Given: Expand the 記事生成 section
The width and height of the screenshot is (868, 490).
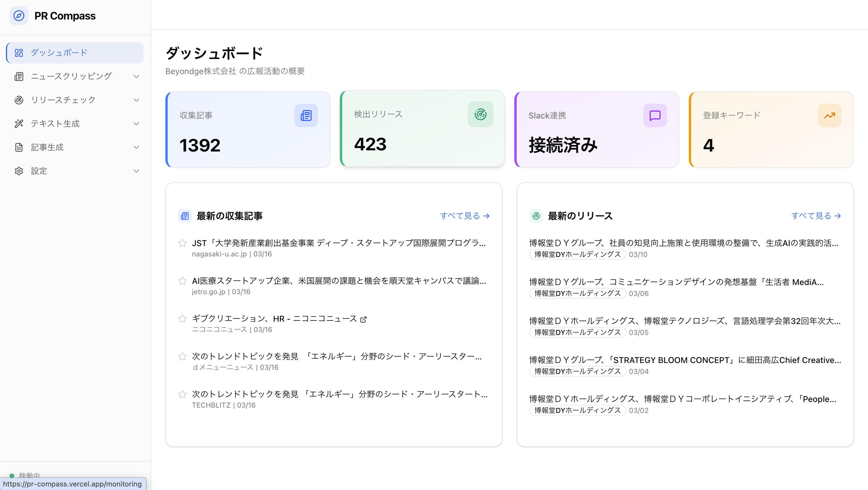Looking at the screenshot, I should (x=136, y=147).
